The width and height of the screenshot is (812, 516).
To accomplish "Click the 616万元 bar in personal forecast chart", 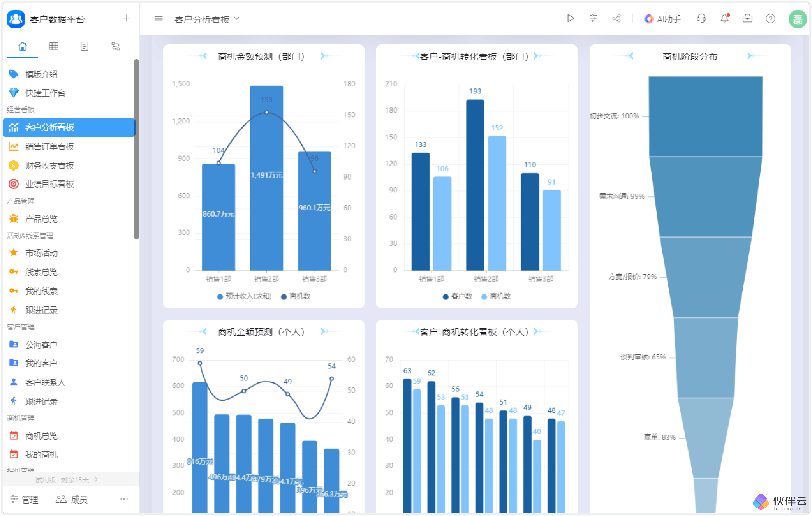I will click(x=200, y=448).
